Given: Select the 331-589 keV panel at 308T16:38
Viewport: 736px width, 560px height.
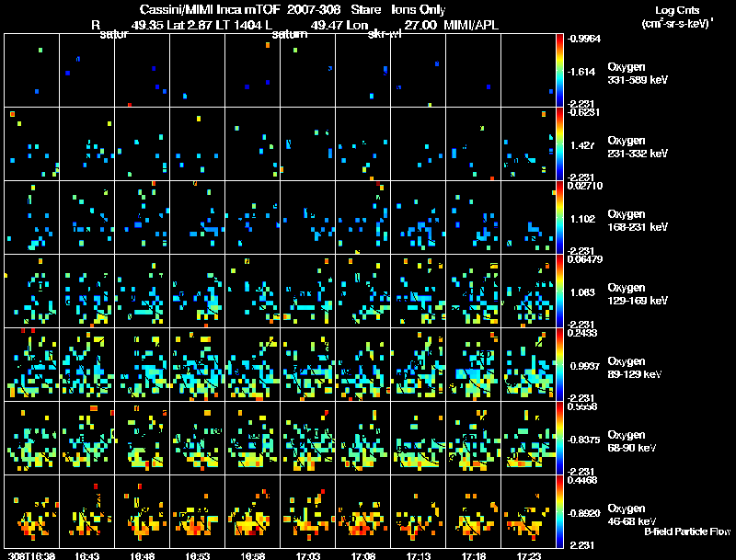Looking at the screenshot, I should (x=31, y=71).
